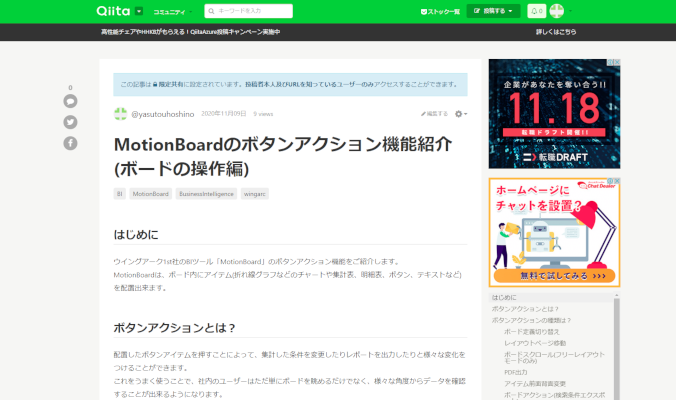This screenshot has height=400, width=676.
Task: Open the notifications bell button
Action: [536, 11]
